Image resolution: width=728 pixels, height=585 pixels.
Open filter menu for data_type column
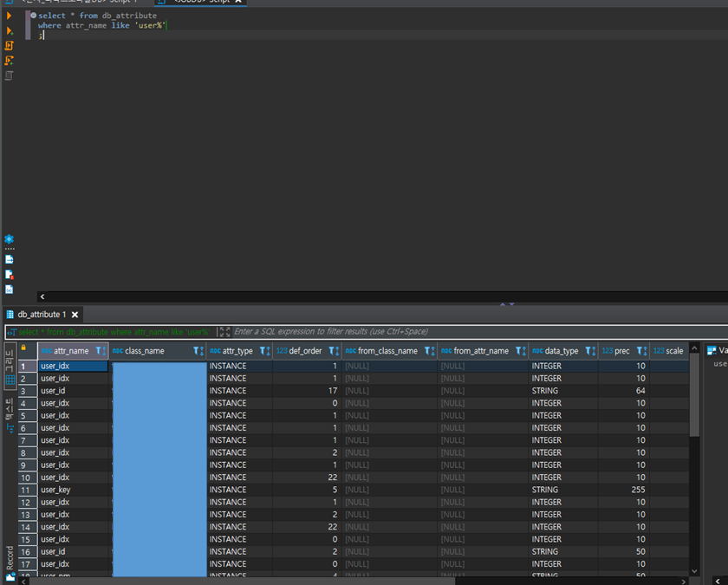(590, 351)
